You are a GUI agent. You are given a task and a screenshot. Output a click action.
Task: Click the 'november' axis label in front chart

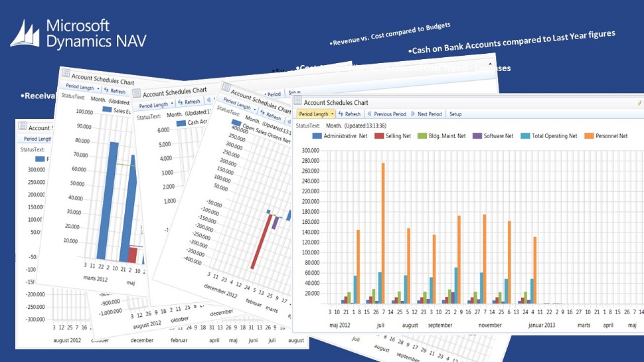tap(490, 325)
